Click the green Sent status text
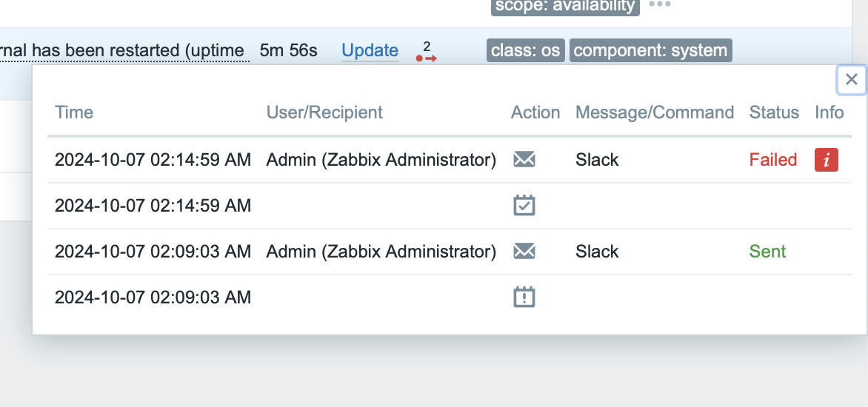 (x=767, y=252)
